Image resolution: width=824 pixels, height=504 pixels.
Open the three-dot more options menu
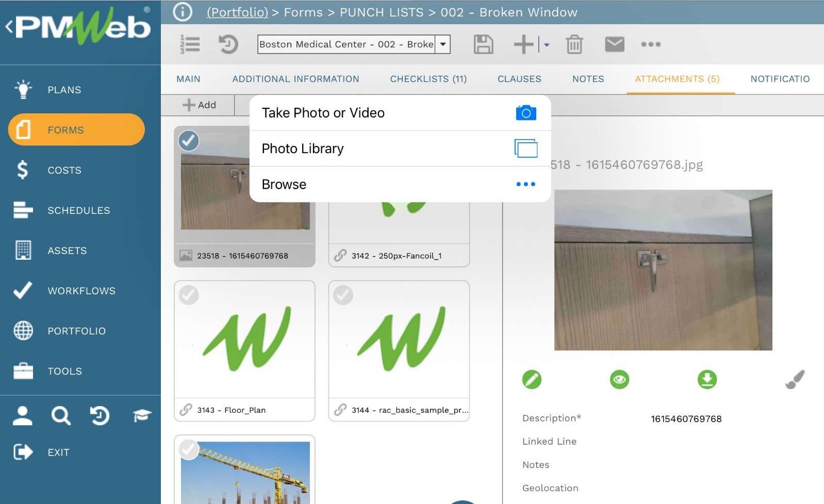coord(651,44)
